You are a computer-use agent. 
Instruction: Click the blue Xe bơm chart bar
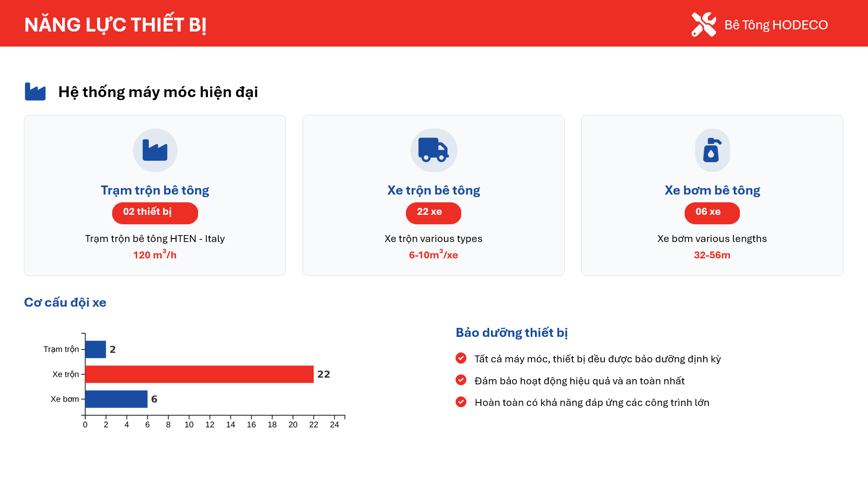point(116,399)
